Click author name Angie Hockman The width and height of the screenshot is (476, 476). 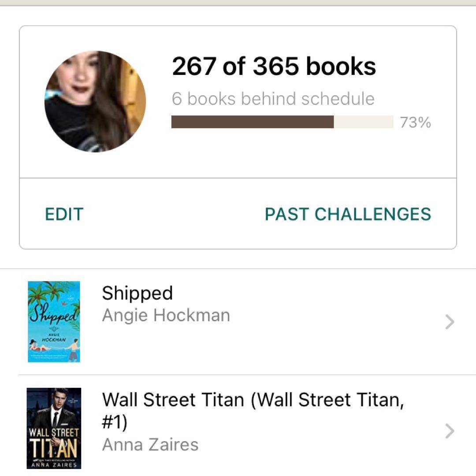166,316
